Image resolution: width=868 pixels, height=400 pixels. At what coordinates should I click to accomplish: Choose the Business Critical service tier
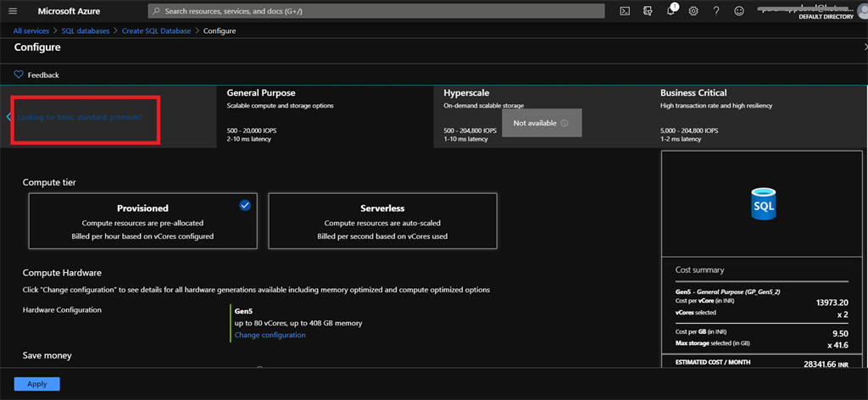pos(759,117)
